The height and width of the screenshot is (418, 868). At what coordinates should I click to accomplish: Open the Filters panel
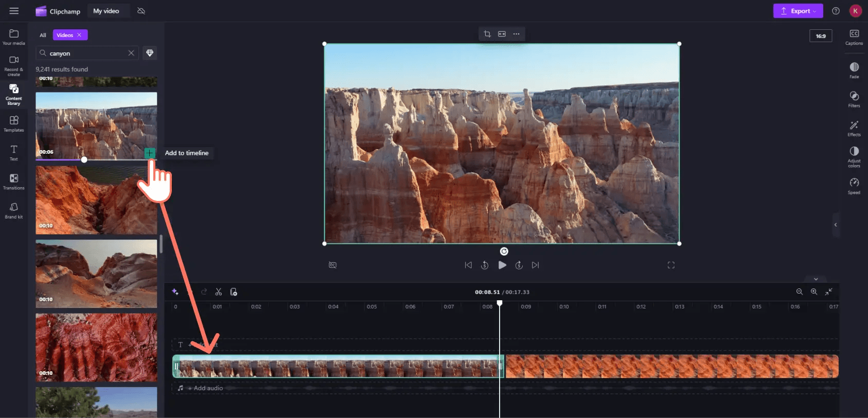854,99
